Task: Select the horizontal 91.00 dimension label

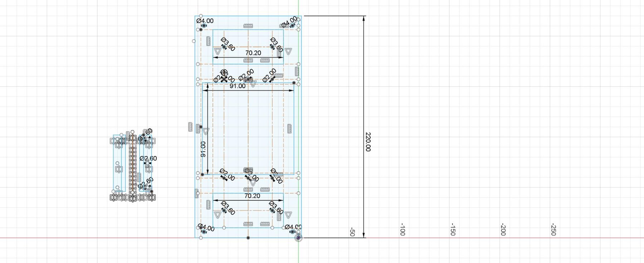Action: [x=238, y=86]
